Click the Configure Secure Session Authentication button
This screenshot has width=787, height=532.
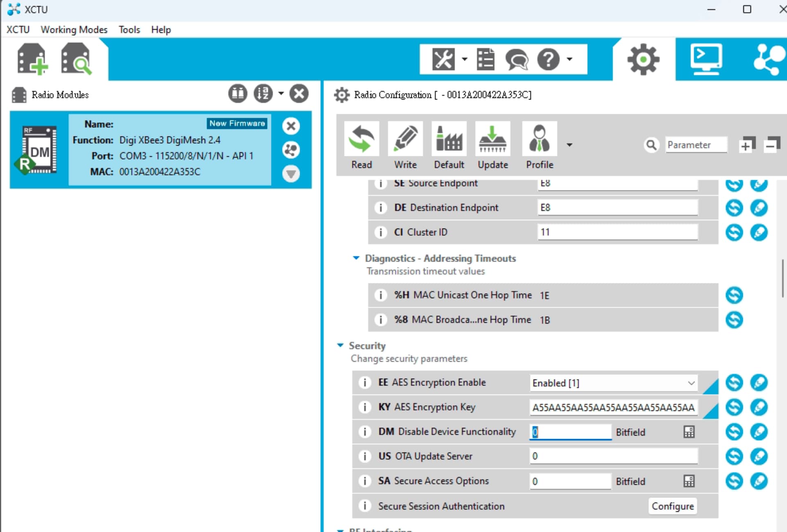[x=672, y=506]
